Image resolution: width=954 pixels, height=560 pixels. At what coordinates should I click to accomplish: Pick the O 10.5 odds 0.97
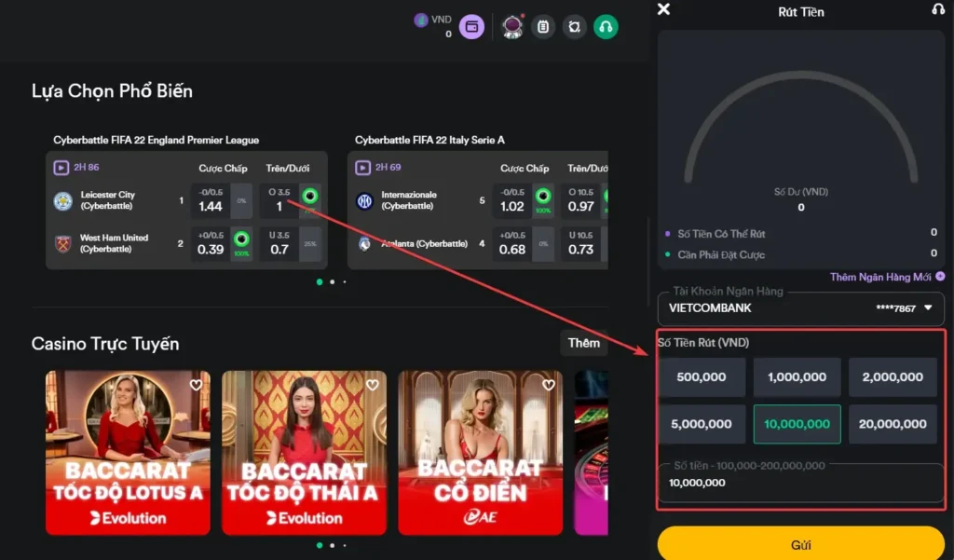[581, 200]
